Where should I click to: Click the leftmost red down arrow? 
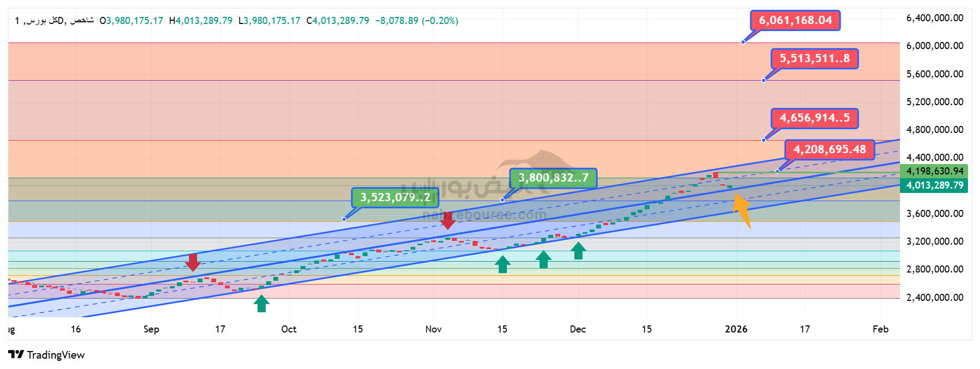[x=192, y=262]
